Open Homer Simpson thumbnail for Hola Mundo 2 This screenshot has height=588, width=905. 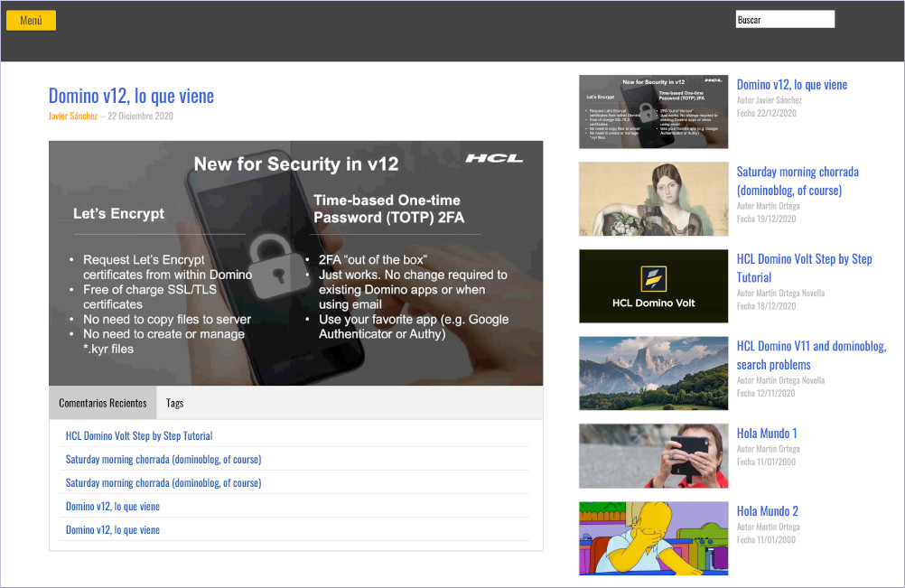click(653, 538)
